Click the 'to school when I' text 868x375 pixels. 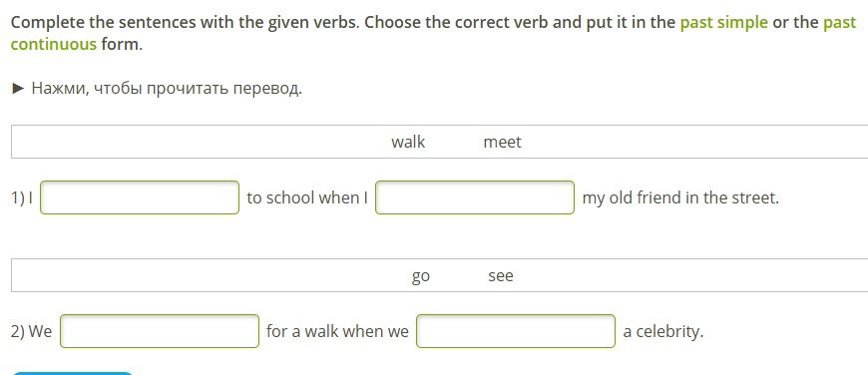(x=307, y=197)
